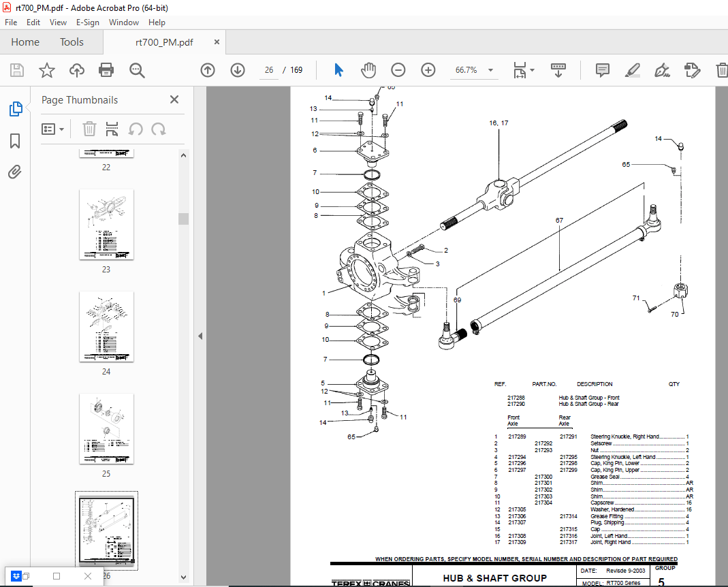The height and width of the screenshot is (587, 728).
Task: Toggle the Attachments sidebar panel
Action: (15, 172)
